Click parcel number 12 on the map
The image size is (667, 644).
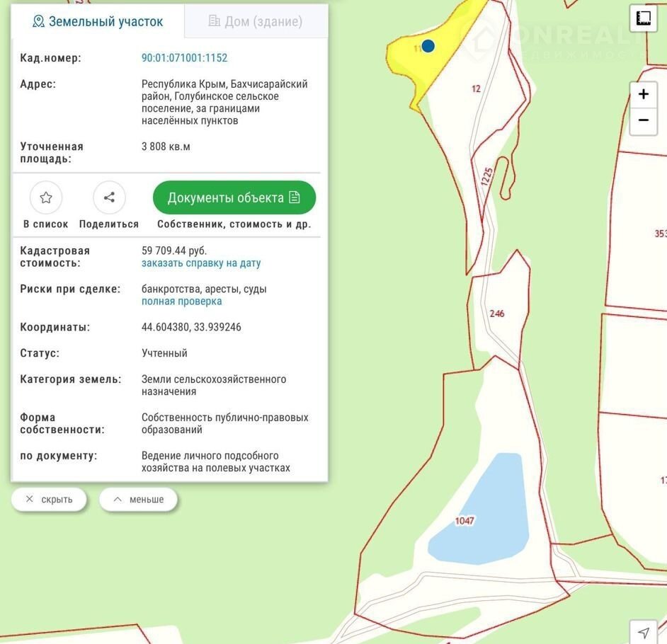click(x=476, y=89)
